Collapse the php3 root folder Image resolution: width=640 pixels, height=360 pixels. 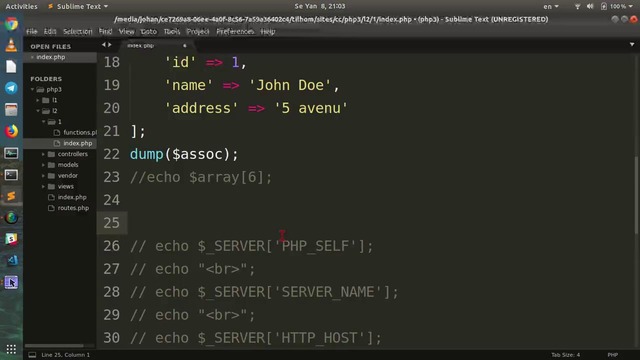click(x=33, y=89)
